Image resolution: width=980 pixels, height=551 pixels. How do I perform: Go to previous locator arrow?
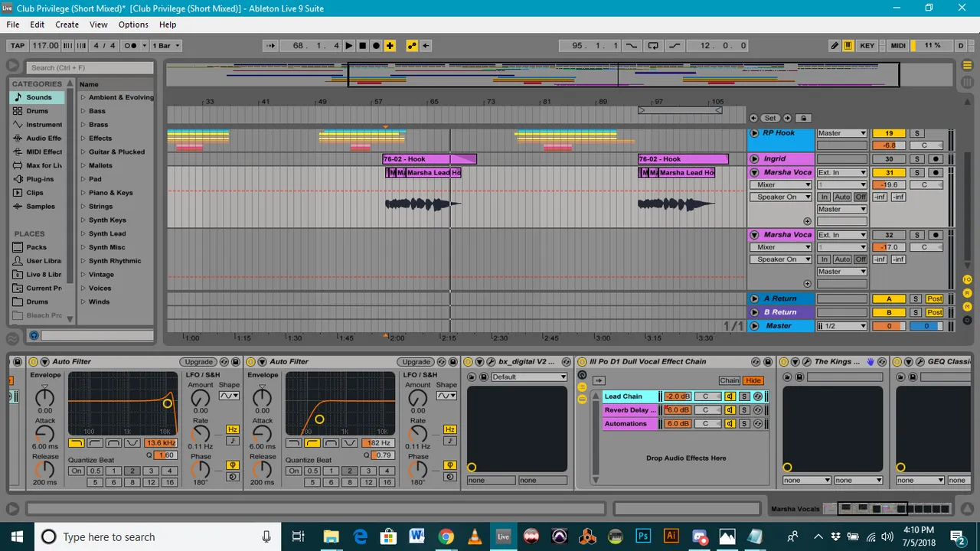754,118
